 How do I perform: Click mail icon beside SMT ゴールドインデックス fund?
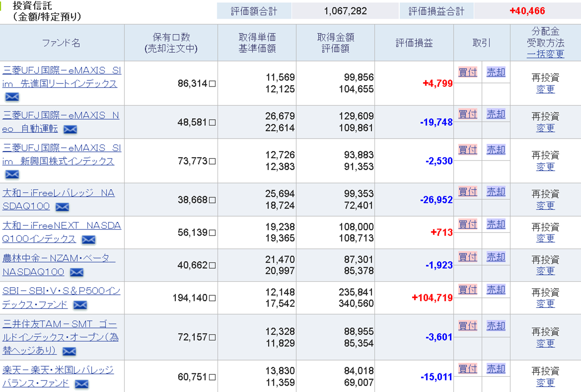(x=69, y=351)
